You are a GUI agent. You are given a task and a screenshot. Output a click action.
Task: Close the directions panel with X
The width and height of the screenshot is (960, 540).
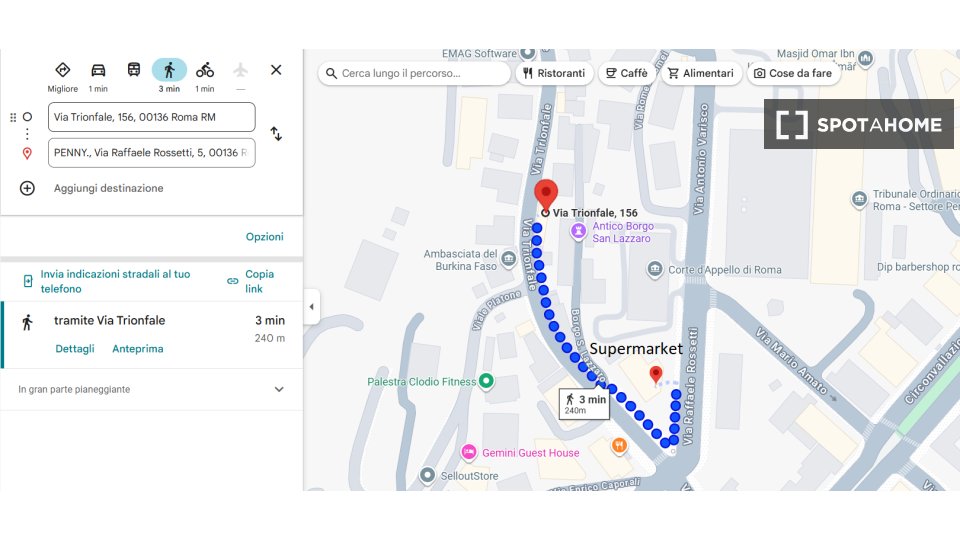(x=276, y=70)
